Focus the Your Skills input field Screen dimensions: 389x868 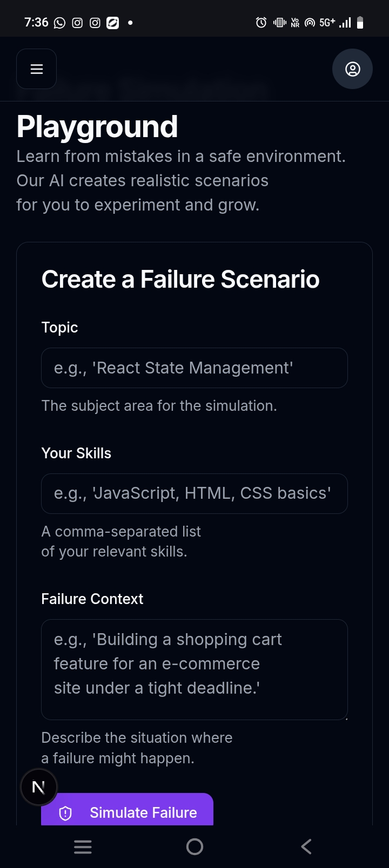click(194, 493)
